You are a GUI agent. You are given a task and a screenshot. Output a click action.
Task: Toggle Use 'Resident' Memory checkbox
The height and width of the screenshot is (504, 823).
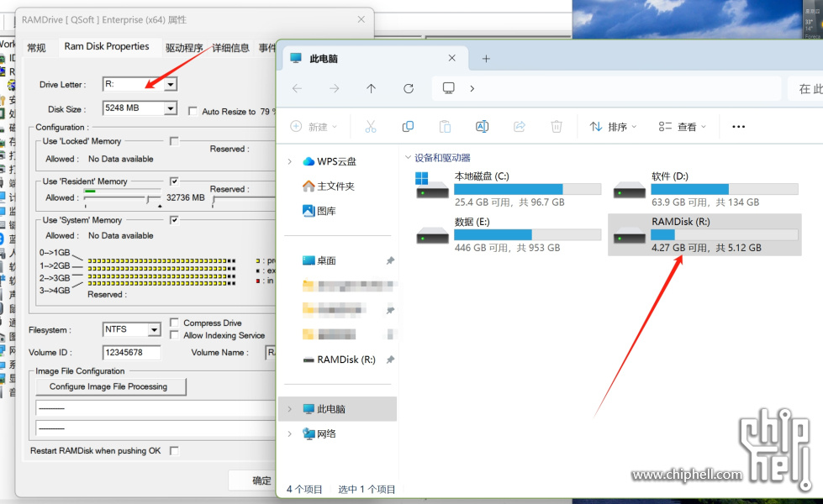[174, 181]
